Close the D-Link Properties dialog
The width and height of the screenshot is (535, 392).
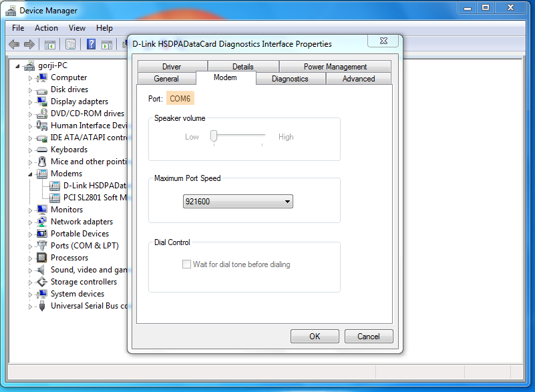coord(383,41)
